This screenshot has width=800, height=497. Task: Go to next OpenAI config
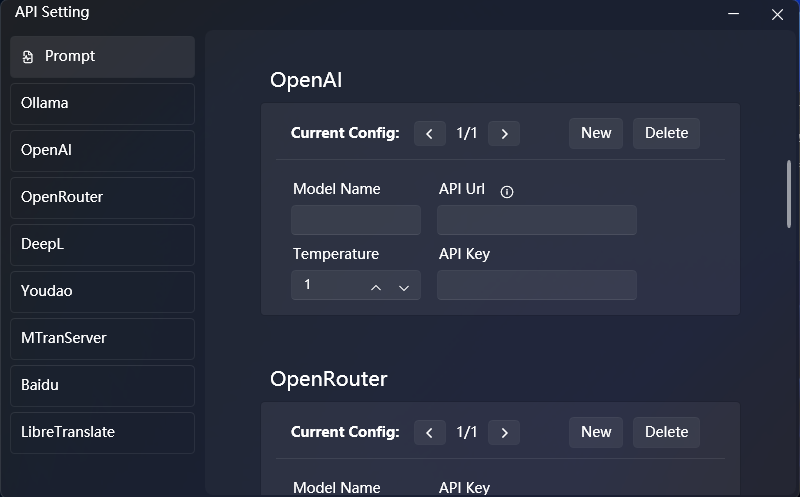pos(504,134)
